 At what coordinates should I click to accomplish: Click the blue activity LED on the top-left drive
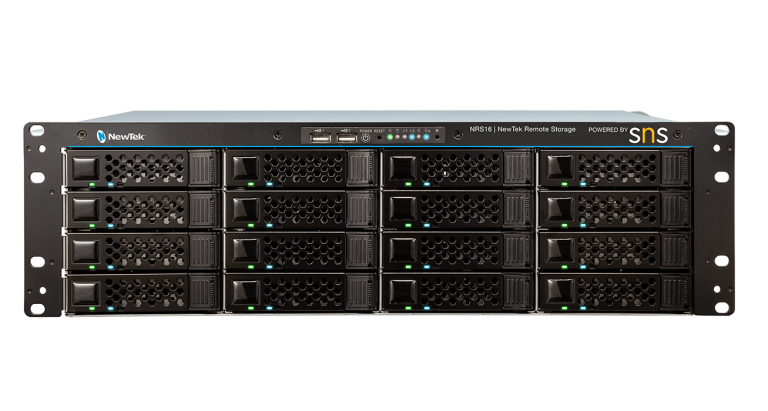tap(111, 185)
